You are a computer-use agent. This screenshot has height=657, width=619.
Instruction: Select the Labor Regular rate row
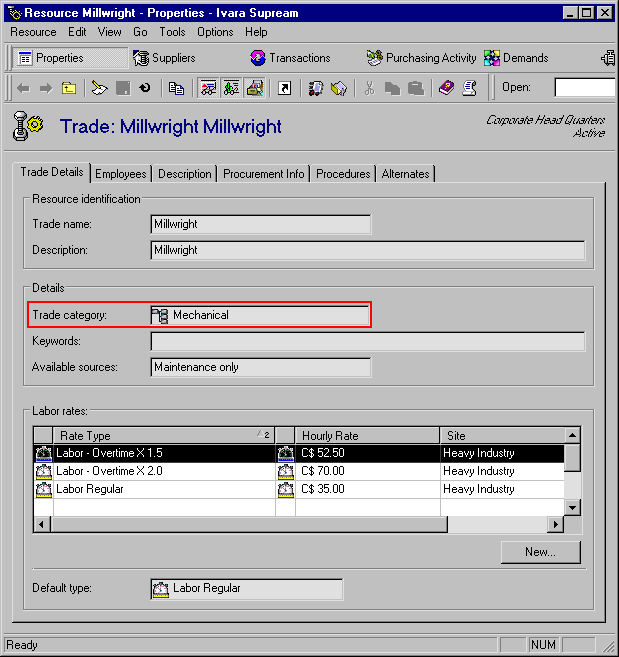pyautogui.click(x=299, y=489)
